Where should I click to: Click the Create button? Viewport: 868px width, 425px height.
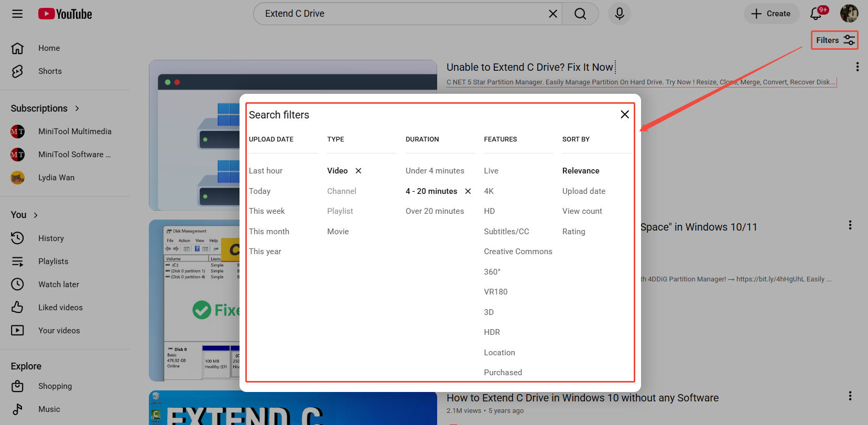tap(771, 14)
